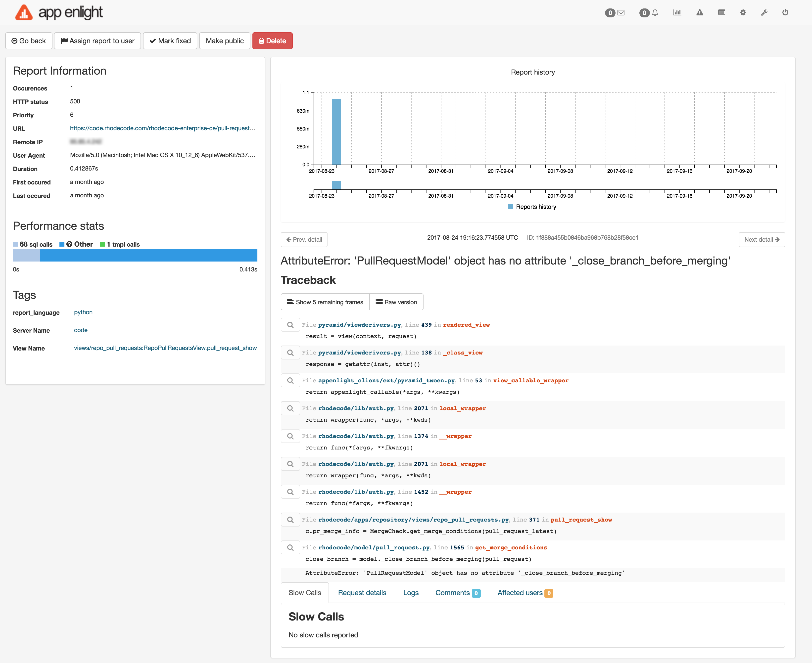Toggle the 'Mark fixed' status button

pos(170,41)
